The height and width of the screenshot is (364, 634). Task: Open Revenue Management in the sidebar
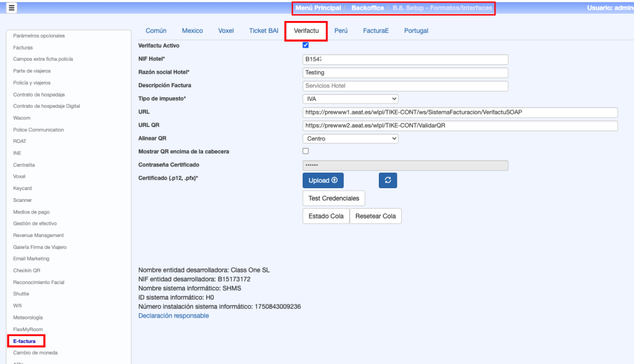point(38,235)
